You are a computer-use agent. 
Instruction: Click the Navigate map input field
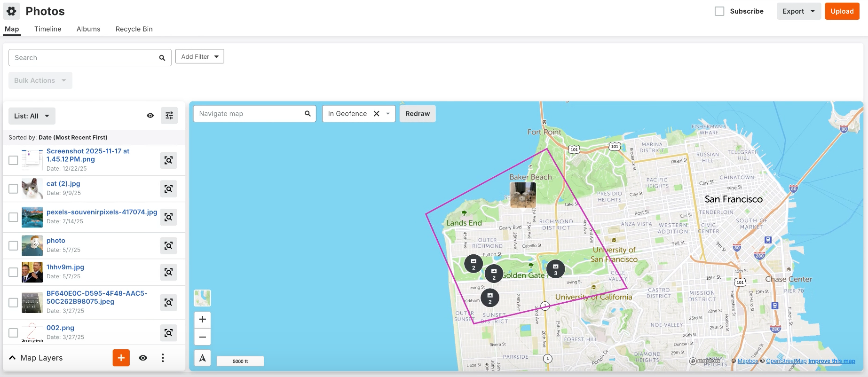coord(254,114)
